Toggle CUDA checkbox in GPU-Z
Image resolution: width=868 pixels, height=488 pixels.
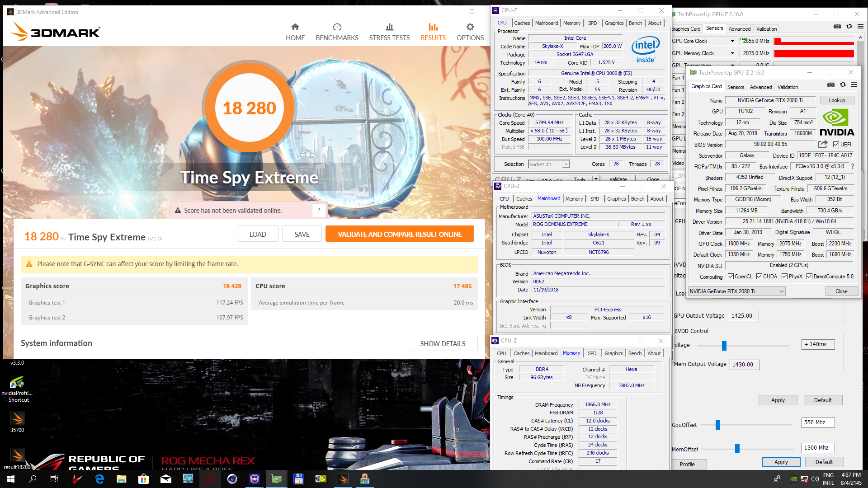pyautogui.click(x=759, y=277)
